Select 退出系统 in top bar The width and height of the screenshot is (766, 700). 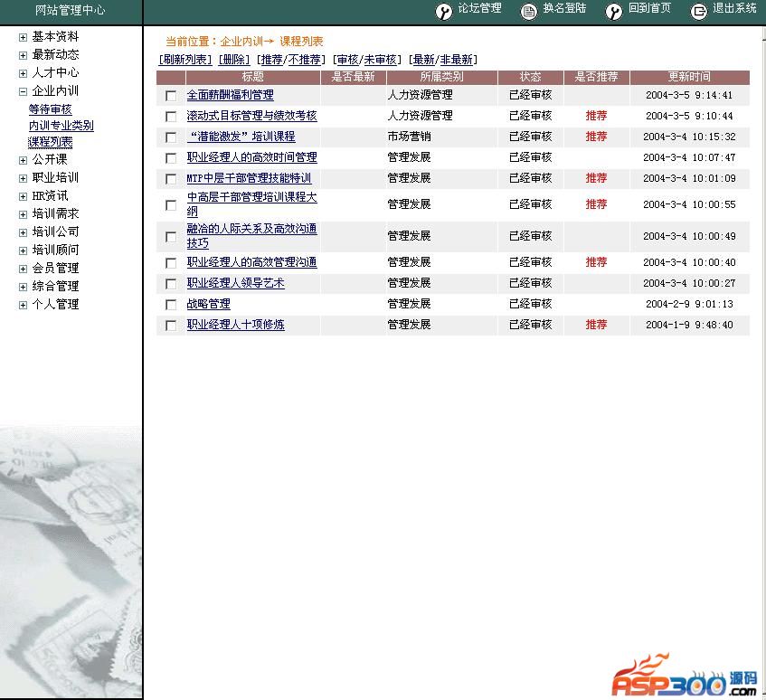pos(734,8)
